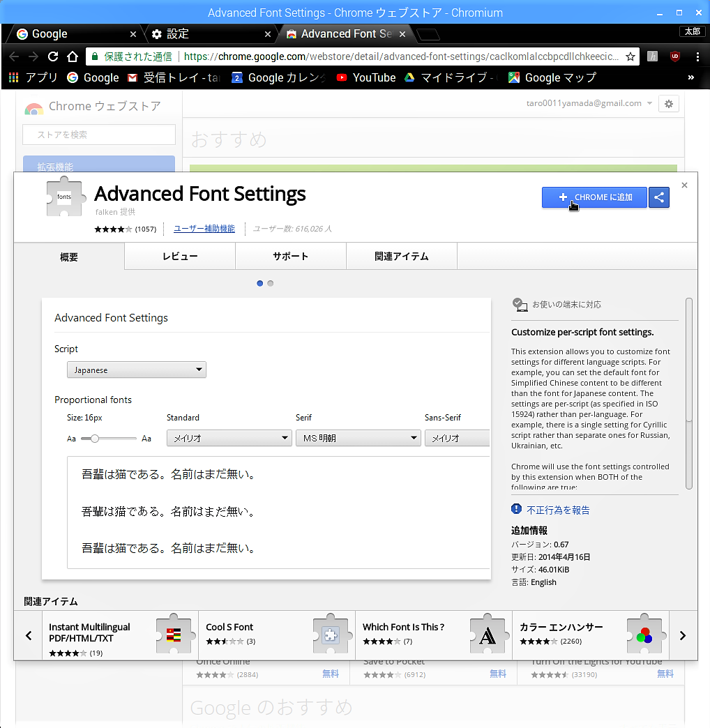Bookmark this page with the star icon
Screen dimensions: 710x728
[630, 56]
